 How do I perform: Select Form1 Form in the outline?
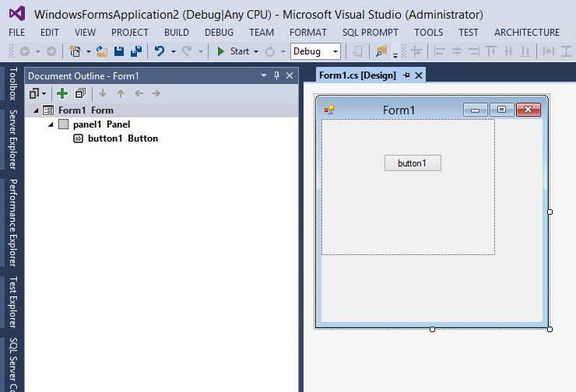coord(86,110)
